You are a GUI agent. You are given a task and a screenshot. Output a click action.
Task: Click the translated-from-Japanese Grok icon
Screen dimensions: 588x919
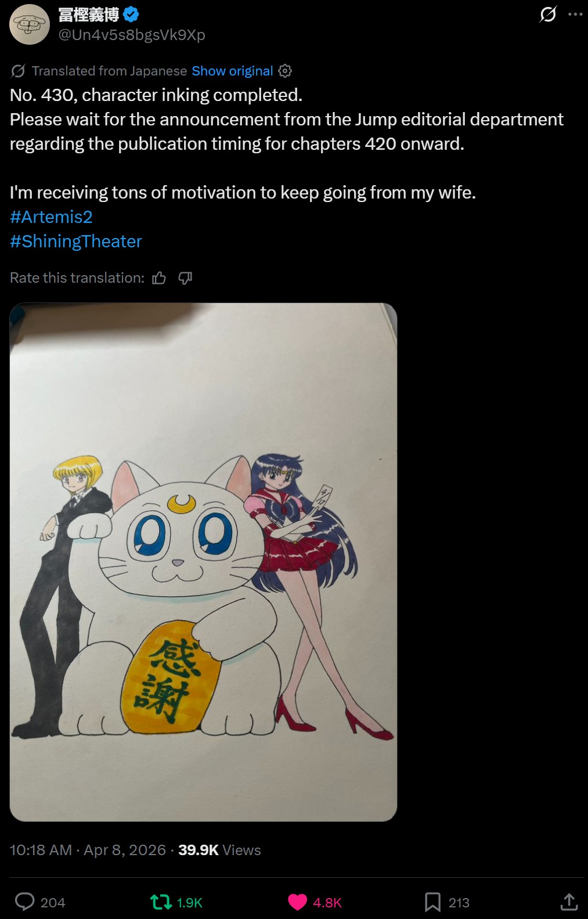click(18, 71)
